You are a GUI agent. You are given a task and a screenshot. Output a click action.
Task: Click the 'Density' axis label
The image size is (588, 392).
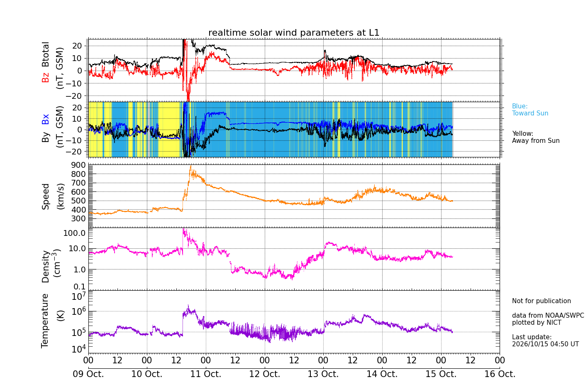click(x=46, y=267)
